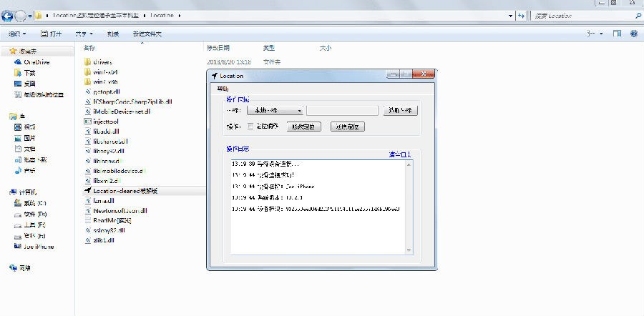This screenshot has width=644, height=316.
Task: Select Joe iPhone device in sidebar
Action: 34,247
